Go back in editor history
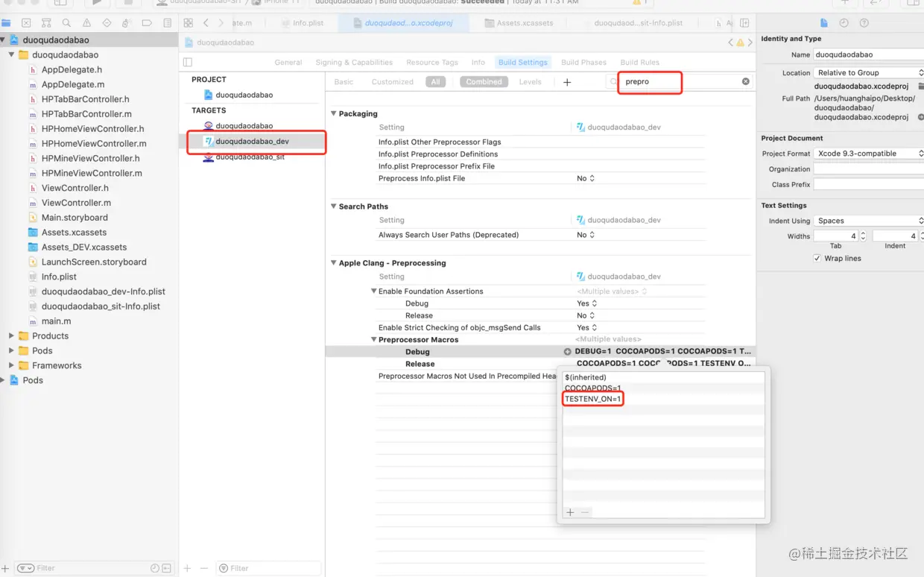 pyautogui.click(x=206, y=23)
